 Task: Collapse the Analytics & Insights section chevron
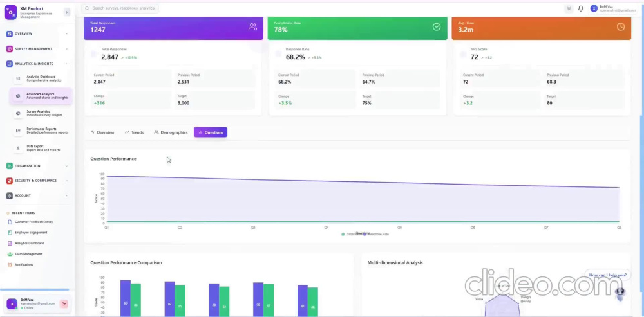tap(66, 64)
